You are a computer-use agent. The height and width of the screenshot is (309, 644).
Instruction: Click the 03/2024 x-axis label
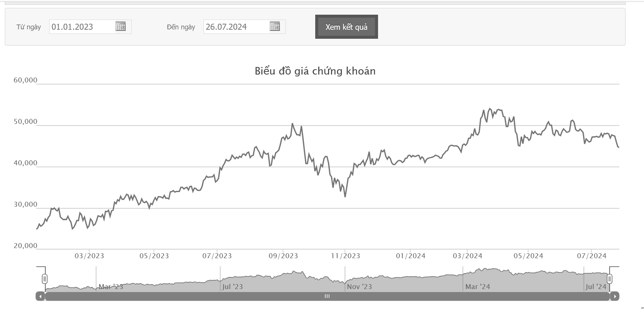pos(468,256)
